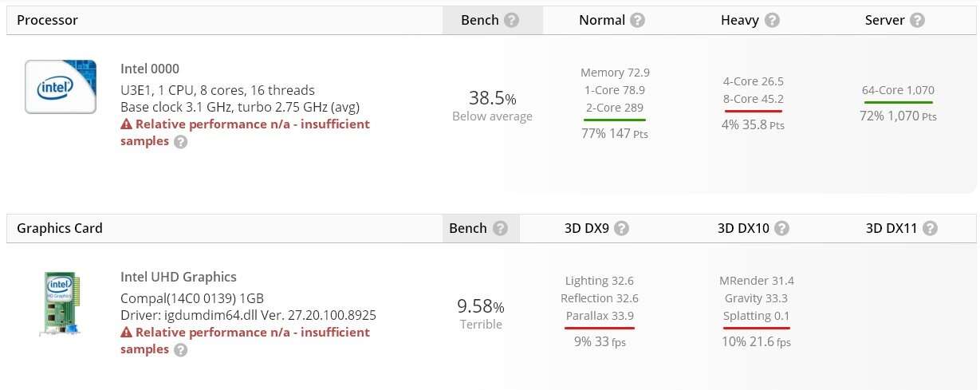Open the Heavy column help icon
Screen dimensions: 980x390
point(772,21)
